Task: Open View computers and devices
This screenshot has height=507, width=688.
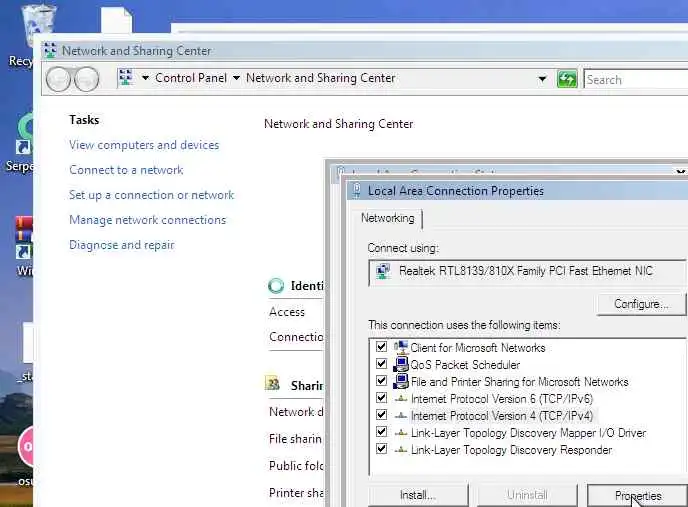Action: (144, 145)
